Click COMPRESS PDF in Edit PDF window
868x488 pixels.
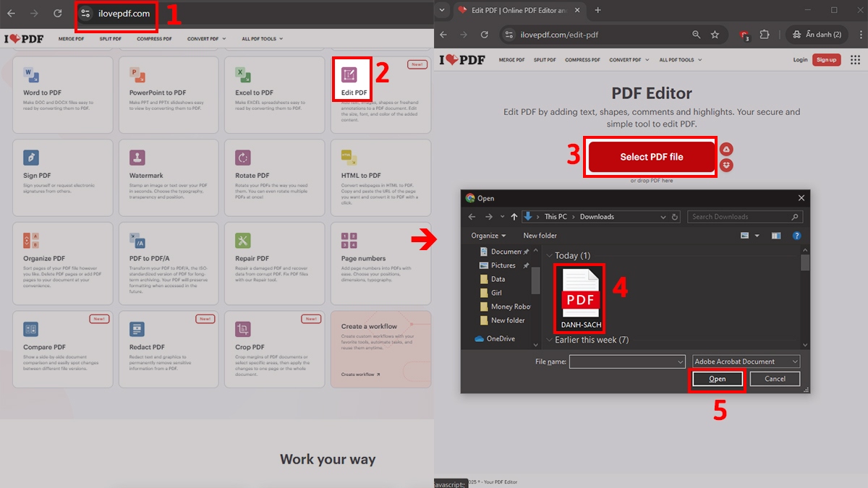pyautogui.click(x=582, y=60)
